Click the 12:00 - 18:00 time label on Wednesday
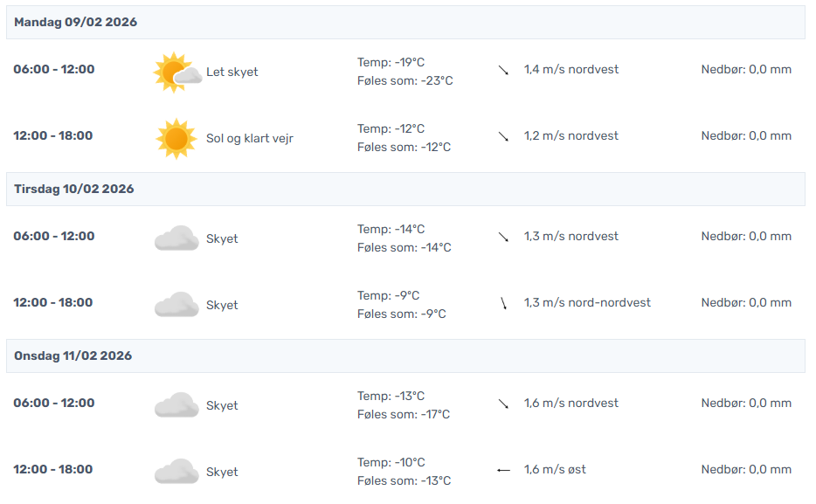 (52, 469)
